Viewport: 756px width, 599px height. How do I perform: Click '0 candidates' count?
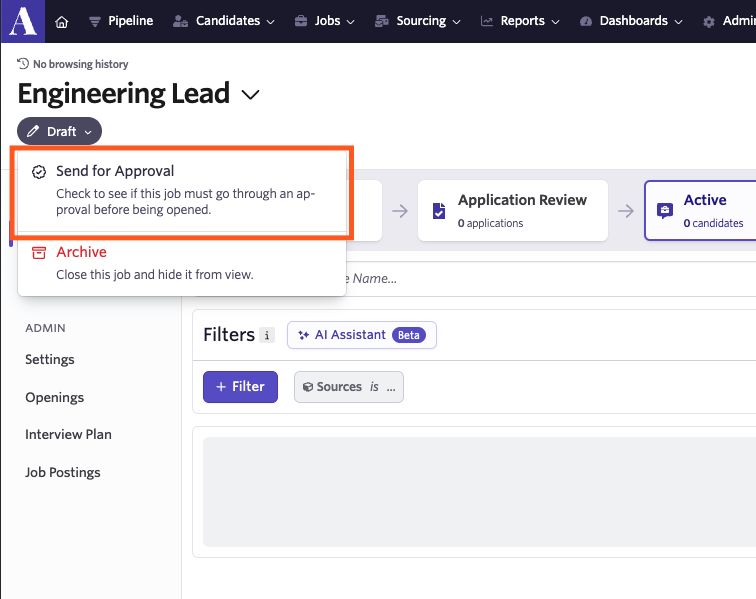pos(713,223)
